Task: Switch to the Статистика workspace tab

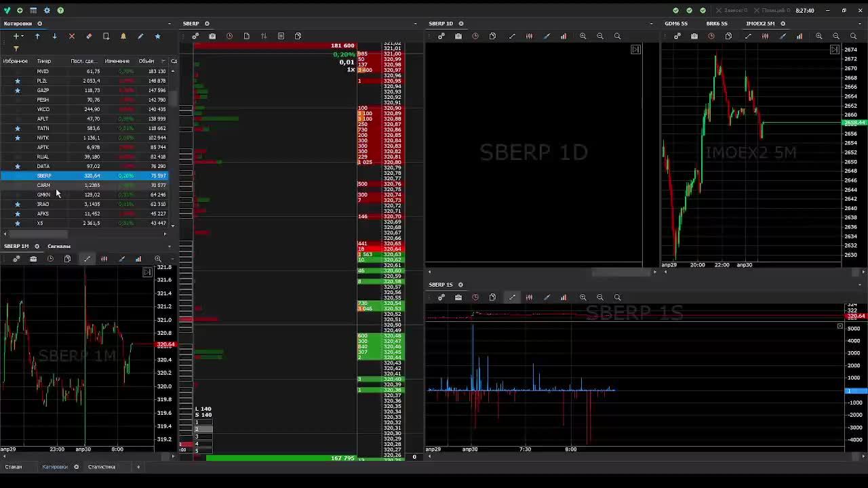Action: 102,467
